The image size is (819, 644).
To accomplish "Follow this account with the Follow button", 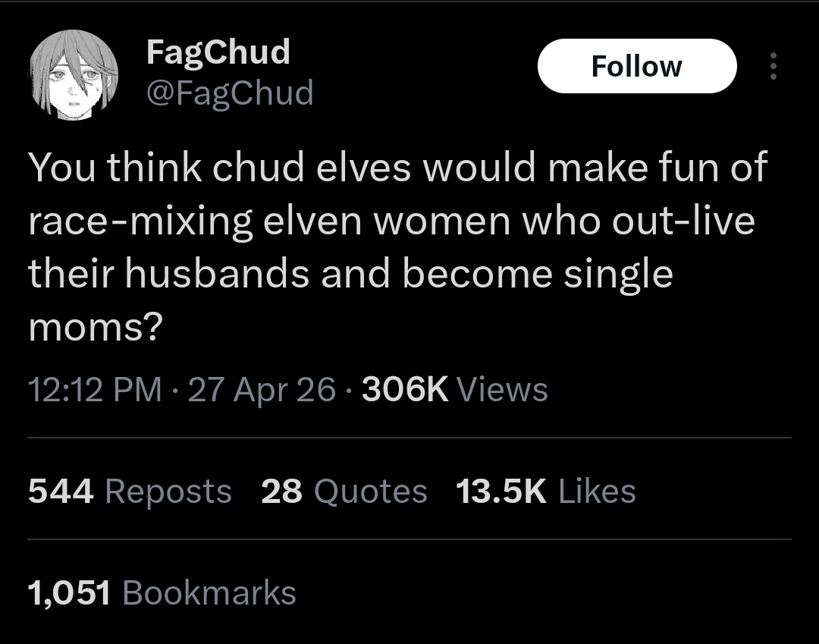I will click(x=637, y=66).
